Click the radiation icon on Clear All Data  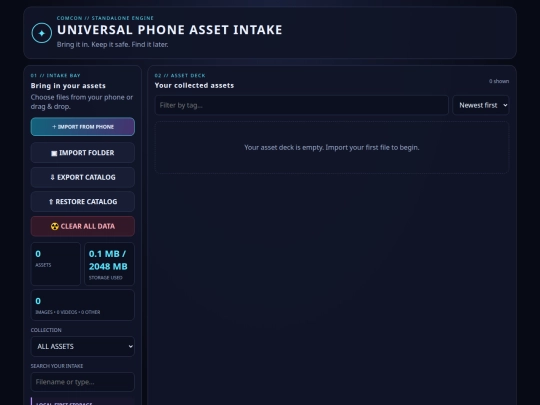click(x=55, y=226)
